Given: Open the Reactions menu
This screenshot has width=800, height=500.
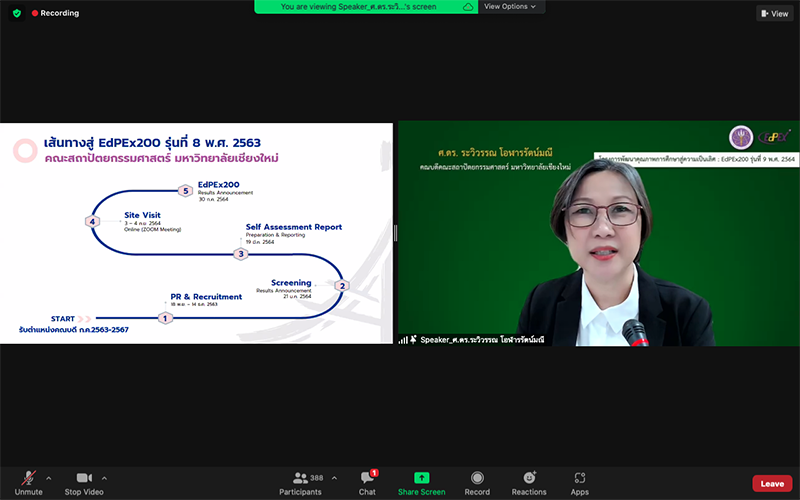Looking at the screenshot, I should click(x=529, y=483).
